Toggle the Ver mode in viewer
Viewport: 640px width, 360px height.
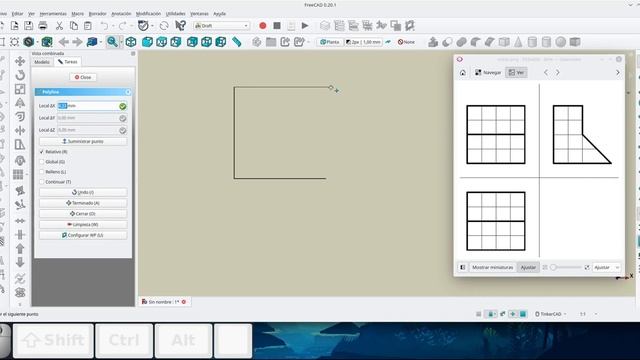point(516,72)
